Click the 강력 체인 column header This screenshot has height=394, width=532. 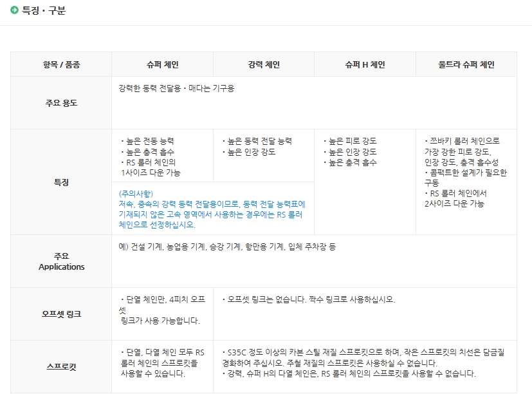click(x=264, y=64)
